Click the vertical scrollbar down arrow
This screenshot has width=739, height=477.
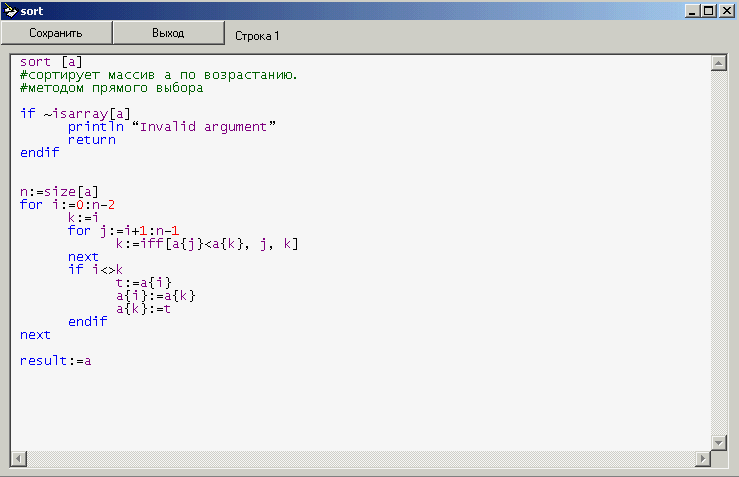pos(719,443)
